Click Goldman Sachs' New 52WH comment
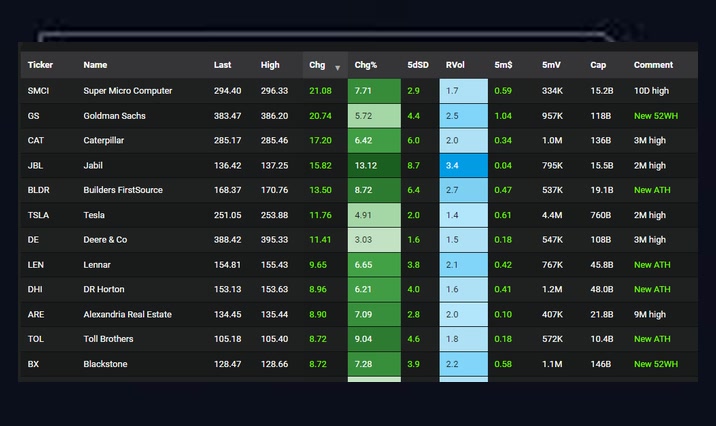716x426 pixels. pos(656,116)
